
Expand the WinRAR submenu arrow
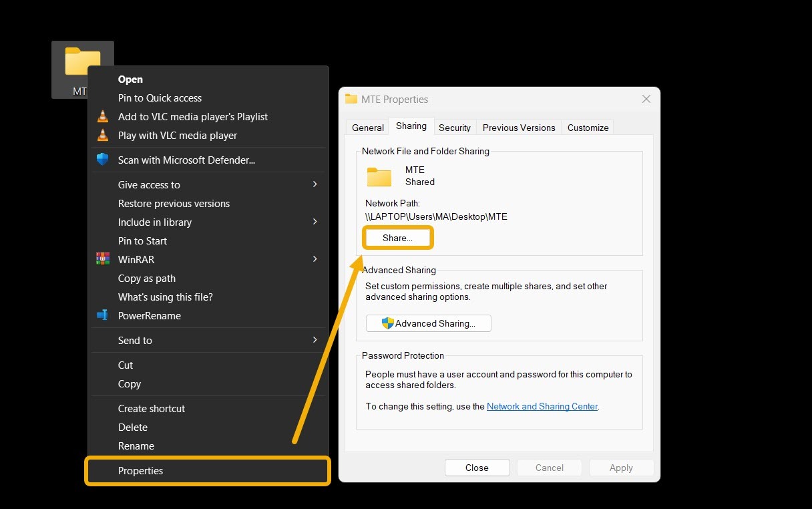coord(315,259)
